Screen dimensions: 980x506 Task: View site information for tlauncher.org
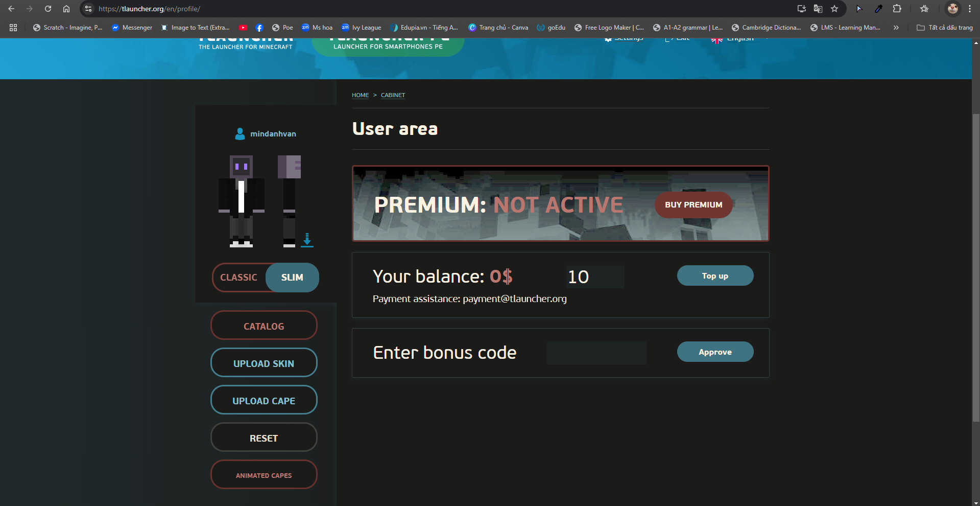click(x=88, y=9)
